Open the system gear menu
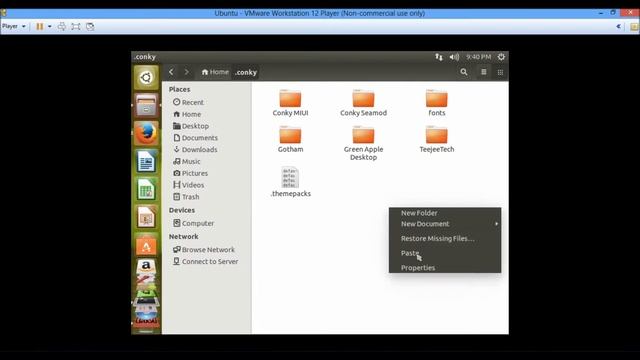This screenshot has height=360, width=640. (501, 57)
